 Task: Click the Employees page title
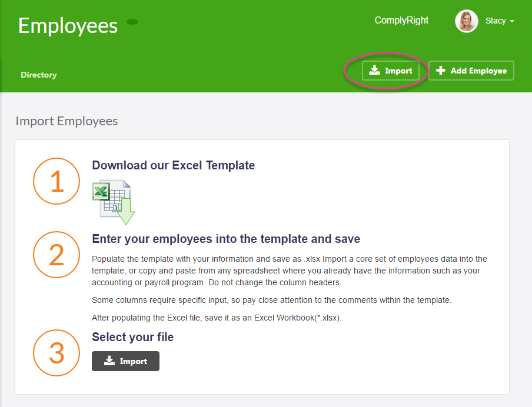(x=68, y=26)
